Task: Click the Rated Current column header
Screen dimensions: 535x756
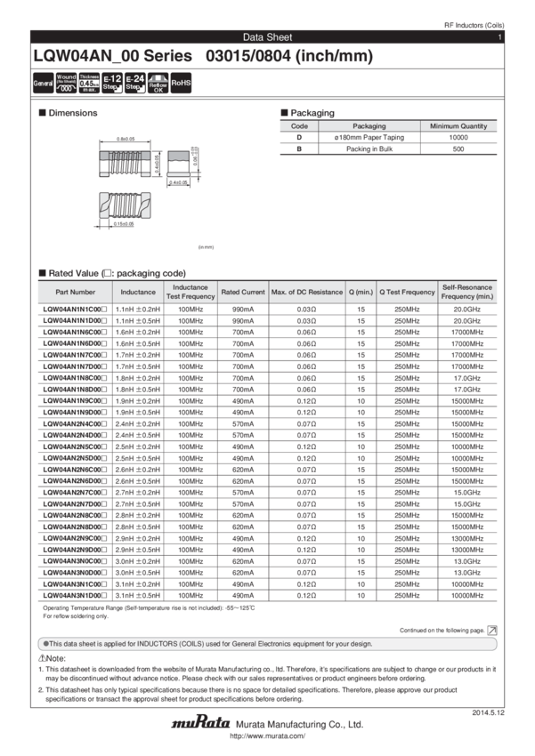Action: [x=243, y=293]
